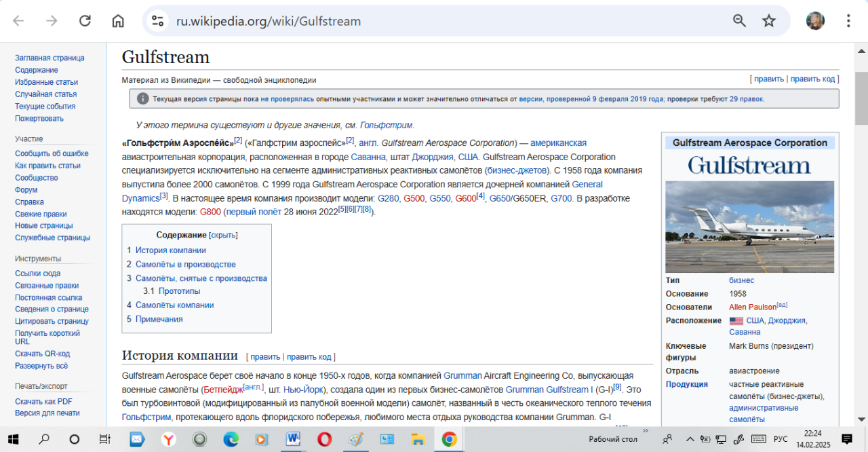Open the Гольфстрим disambiguation link
The image size is (868, 452).
tap(387, 125)
